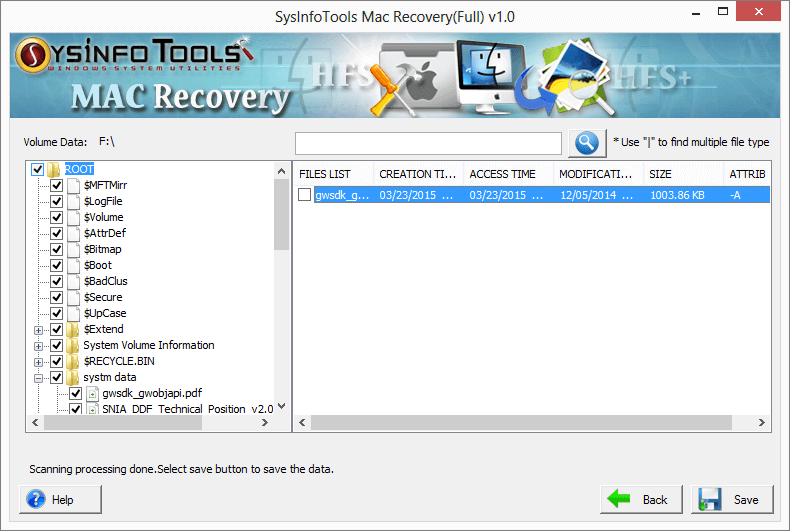Image resolution: width=790 pixels, height=531 pixels.
Task: Click the System Volume Information folder icon
Action: pos(73,346)
